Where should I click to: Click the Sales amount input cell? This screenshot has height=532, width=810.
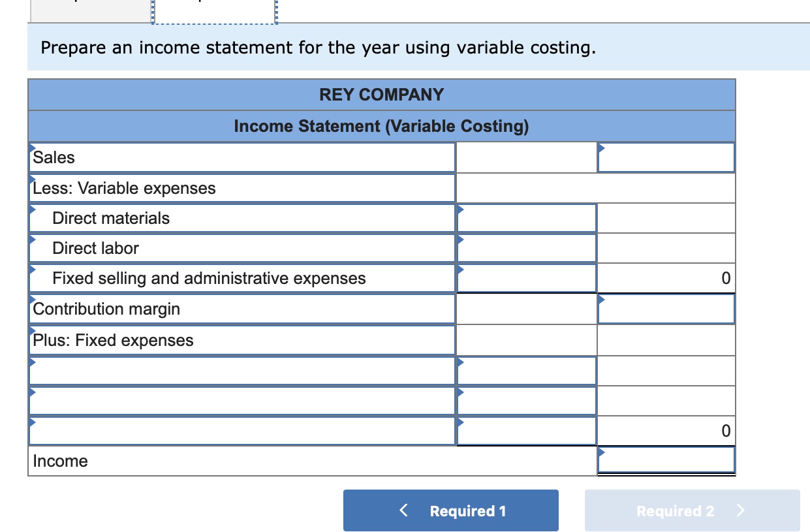[665, 157]
